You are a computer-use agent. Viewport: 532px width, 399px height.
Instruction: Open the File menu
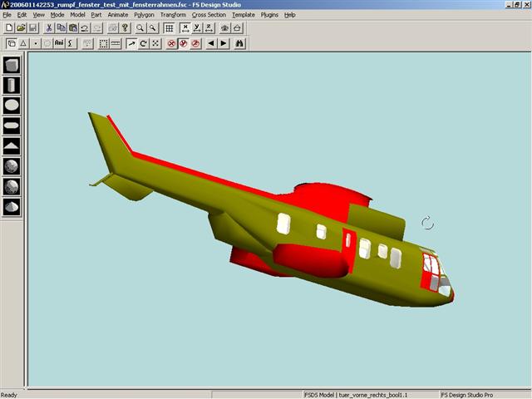7,15
